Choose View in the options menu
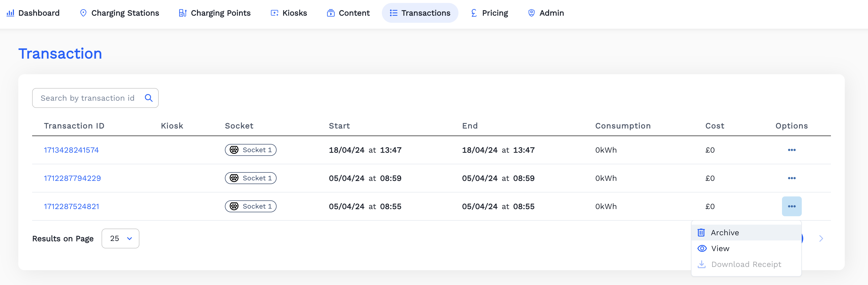The height and width of the screenshot is (285, 868). click(x=720, y=248)
